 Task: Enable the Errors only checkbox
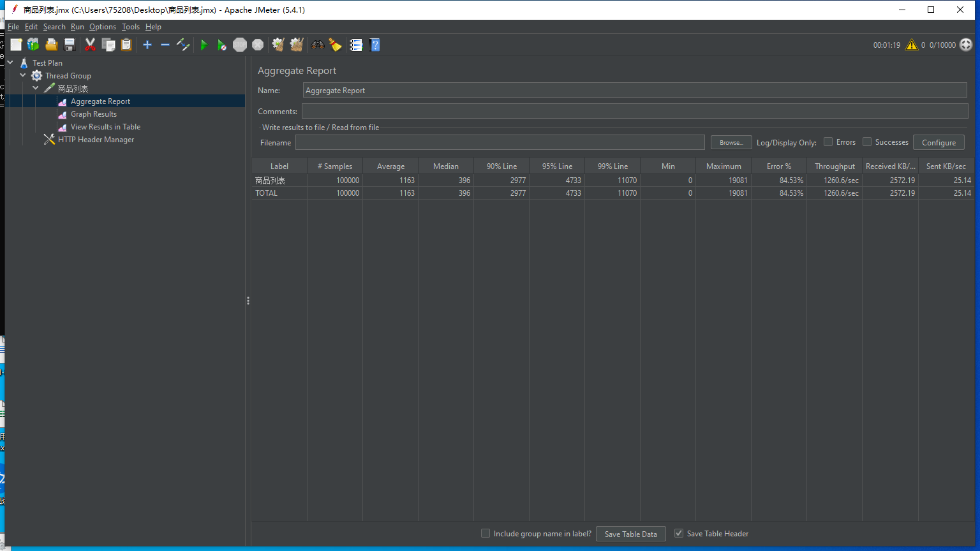pos(828,142)
